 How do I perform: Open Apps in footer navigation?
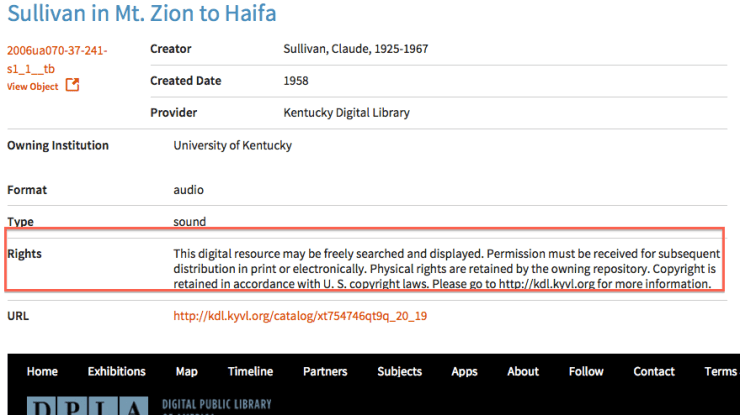pos(464,372)
